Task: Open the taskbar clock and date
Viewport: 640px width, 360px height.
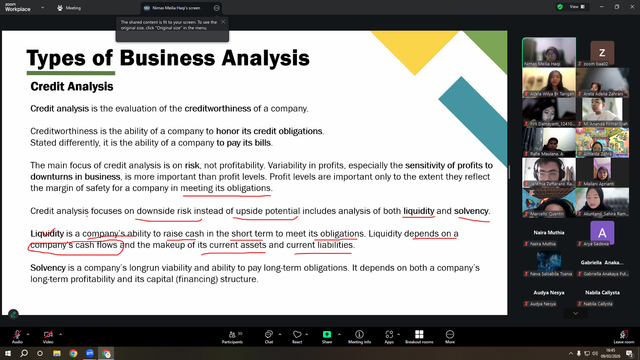Action: 610,353
